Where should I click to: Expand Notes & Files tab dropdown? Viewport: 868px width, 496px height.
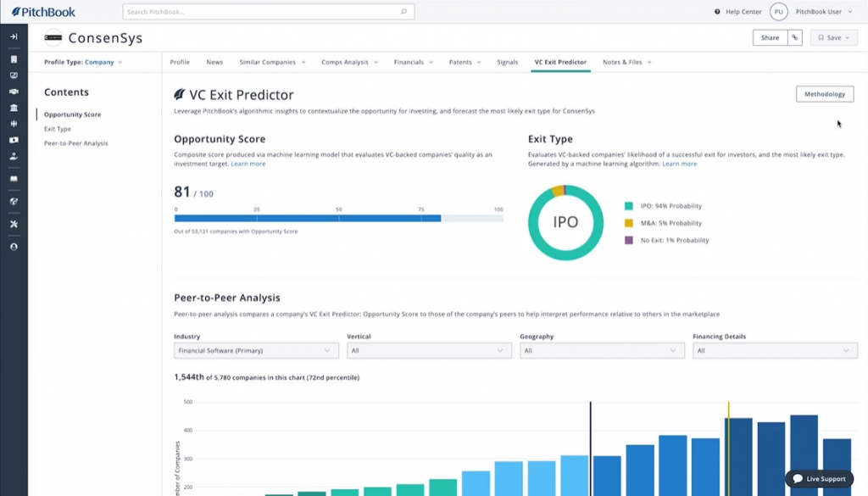649,62
